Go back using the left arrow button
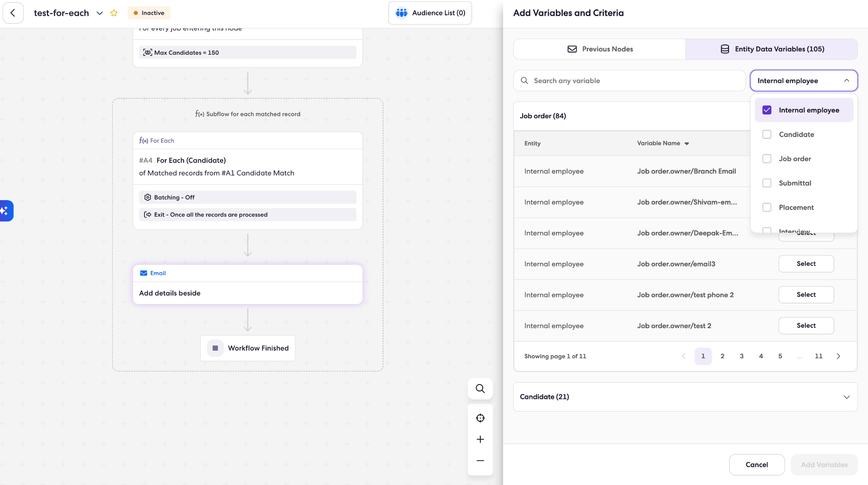This screenshot has width=868, height=485. (x=13, y=13)
